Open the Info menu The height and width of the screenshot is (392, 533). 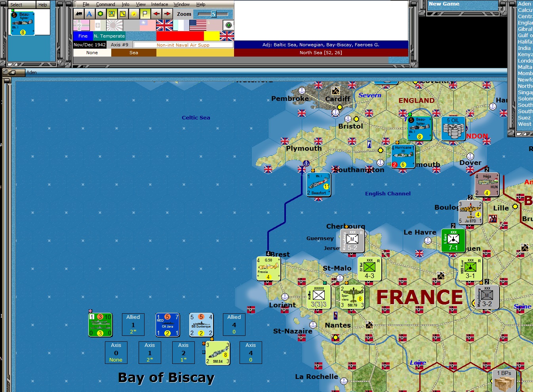(x=126, y=4)
